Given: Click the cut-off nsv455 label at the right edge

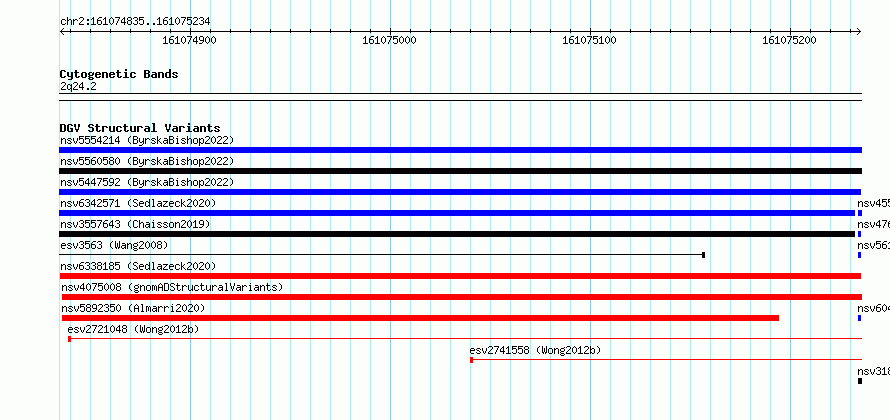Looking at the screenshot, I should point(874,203).
